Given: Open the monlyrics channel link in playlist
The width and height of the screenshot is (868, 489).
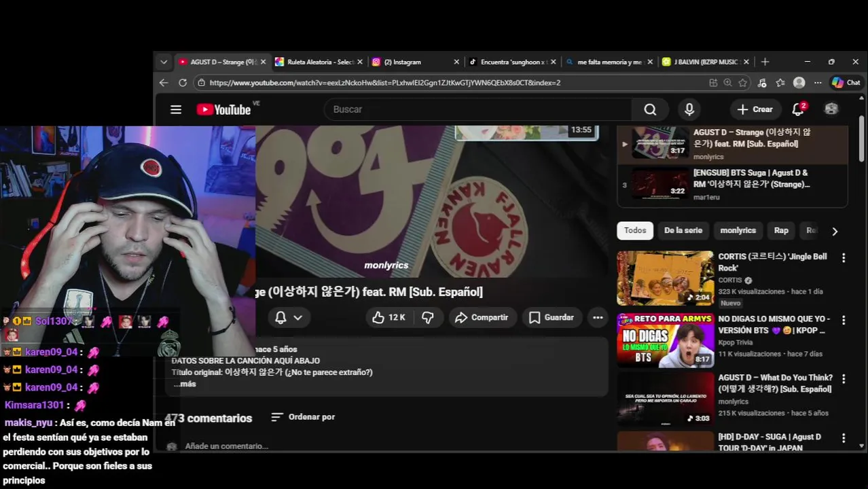Looking at the screenshot, I should click(708, 157).
